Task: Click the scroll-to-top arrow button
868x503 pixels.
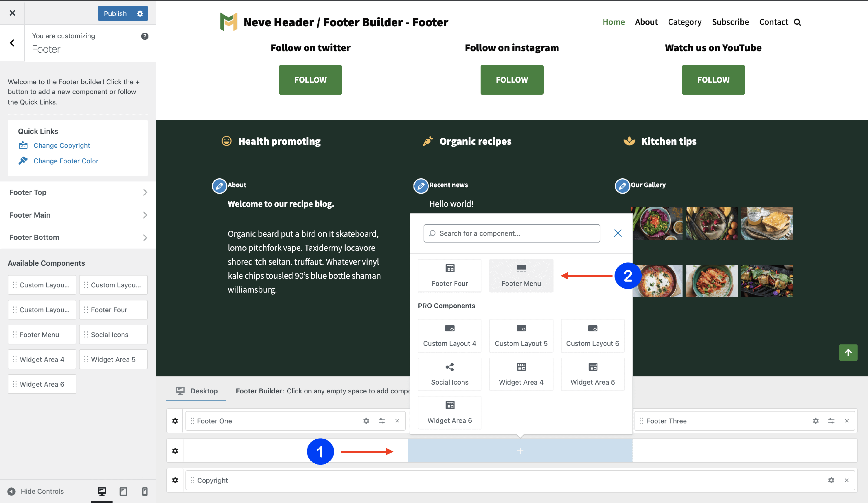Action: click(848, 353)
